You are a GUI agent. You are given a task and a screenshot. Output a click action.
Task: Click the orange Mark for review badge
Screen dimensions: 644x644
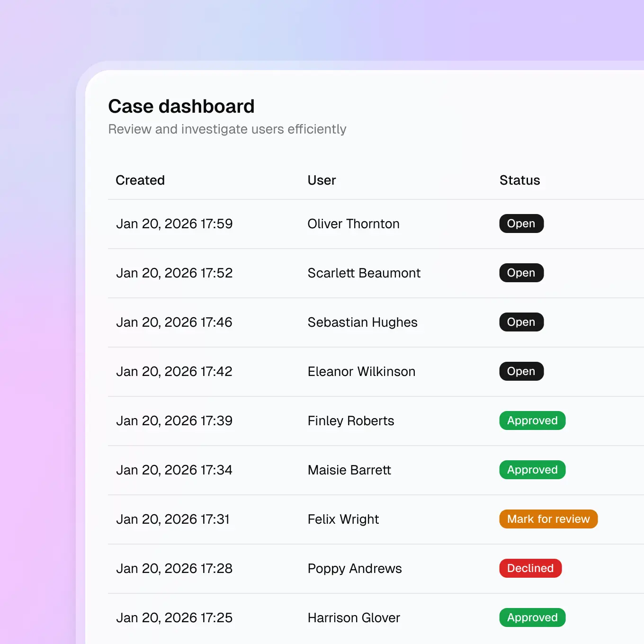tap(548, 519)
